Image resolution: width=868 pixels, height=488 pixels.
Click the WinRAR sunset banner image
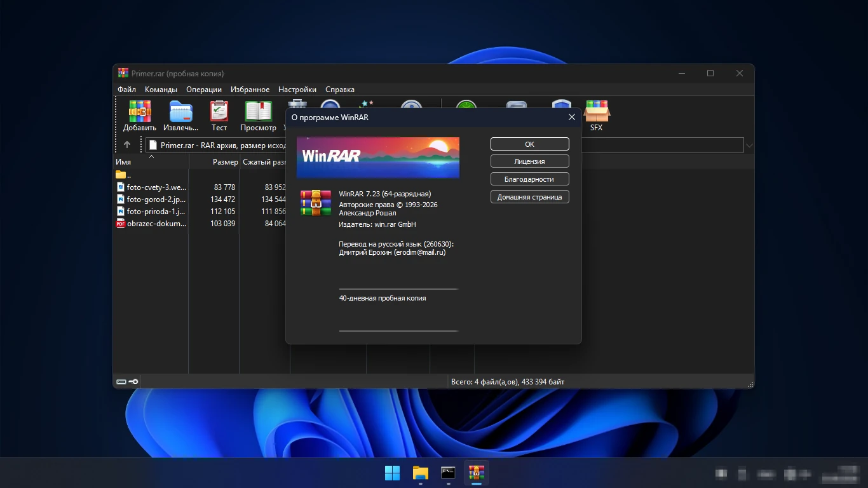378,158
